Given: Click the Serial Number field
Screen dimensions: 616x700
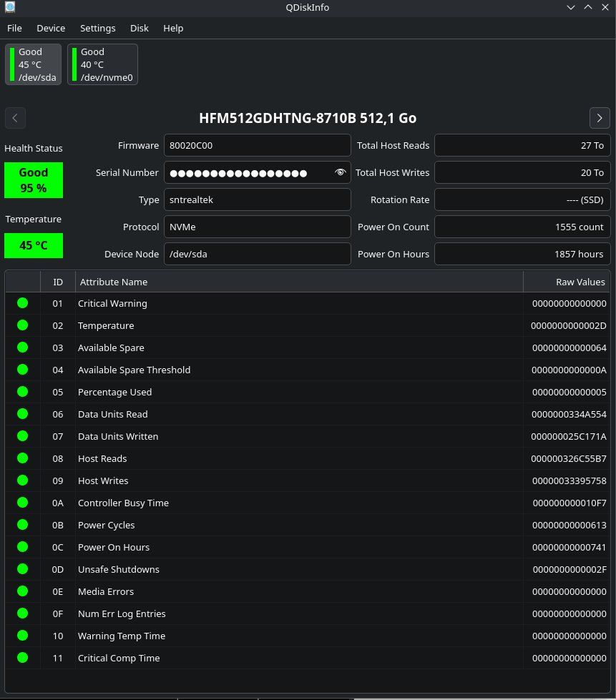Looking at the screenshot, I should 258,172.
